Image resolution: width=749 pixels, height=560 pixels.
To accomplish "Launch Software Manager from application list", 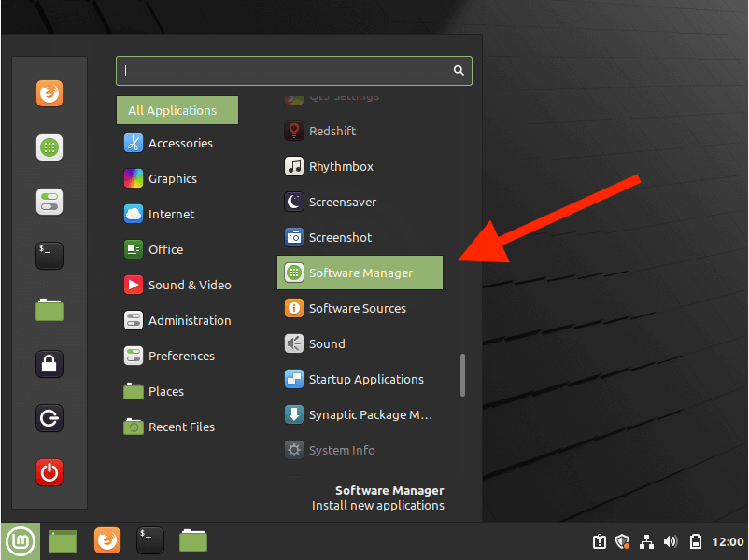I will pos(360,273).
